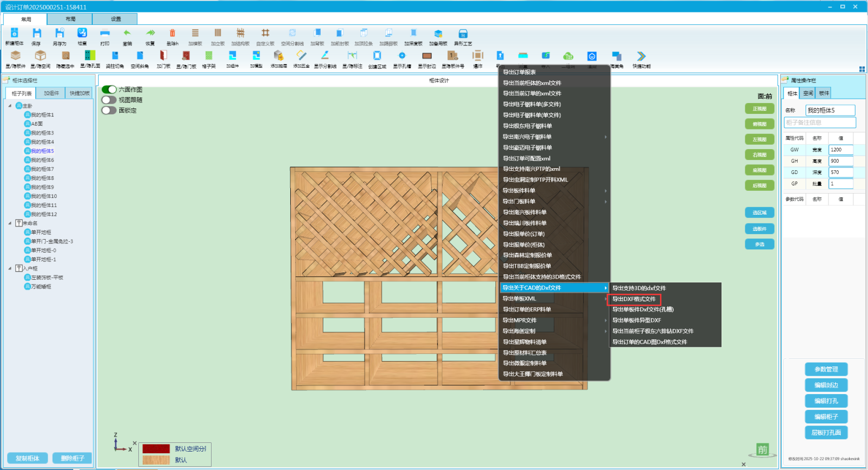
Task: Click the 新建柜体 (new cabinet) icon
Action: click(14, 34)
